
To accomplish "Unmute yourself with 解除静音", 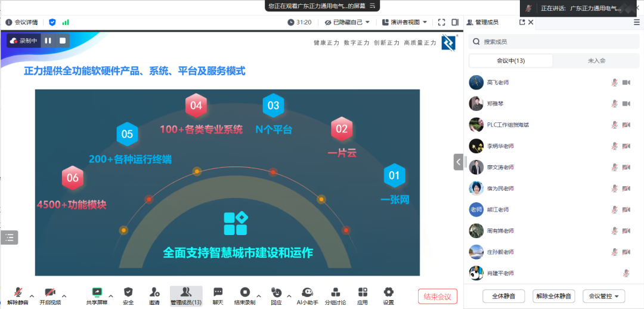I will point(18,296).
